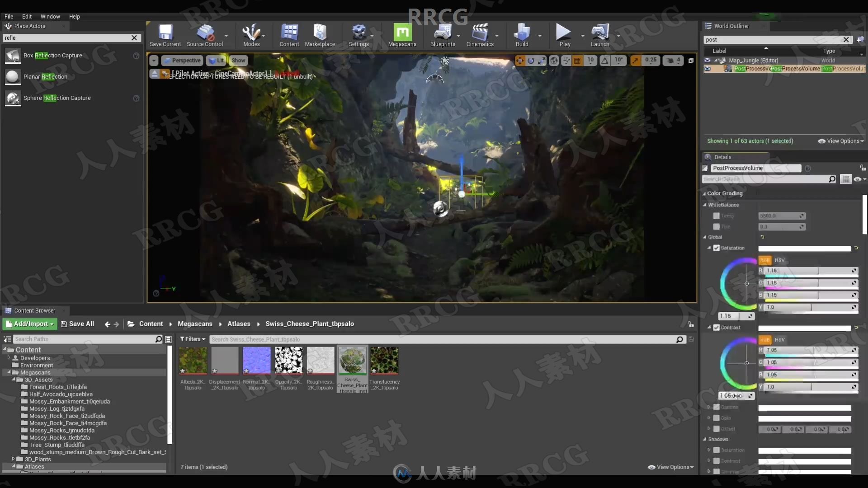Click the Settings menu item
This screenshot has height=488, width=868.
359,36
